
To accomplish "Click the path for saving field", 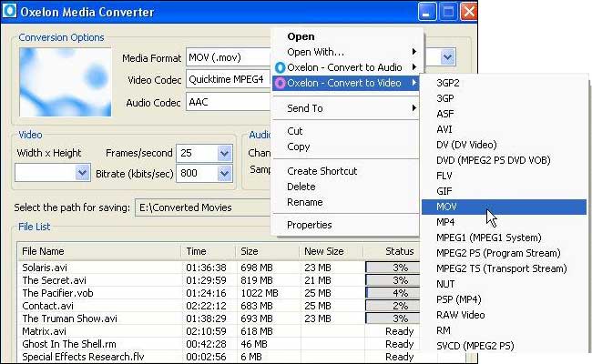I will [205, 207].
